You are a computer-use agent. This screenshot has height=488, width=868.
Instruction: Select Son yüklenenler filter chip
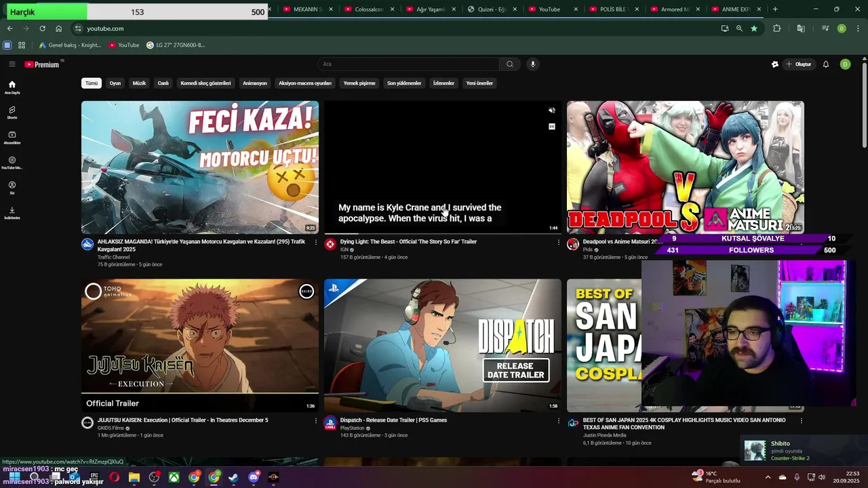pyautogui.click(x=404, y=83)
